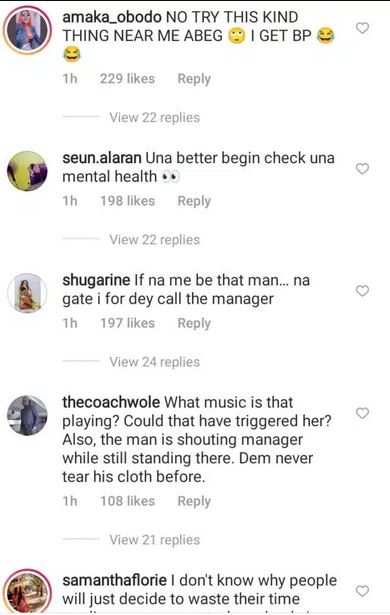
Task: Expand View 24 replies under shugarine
Action: [155, 362]
